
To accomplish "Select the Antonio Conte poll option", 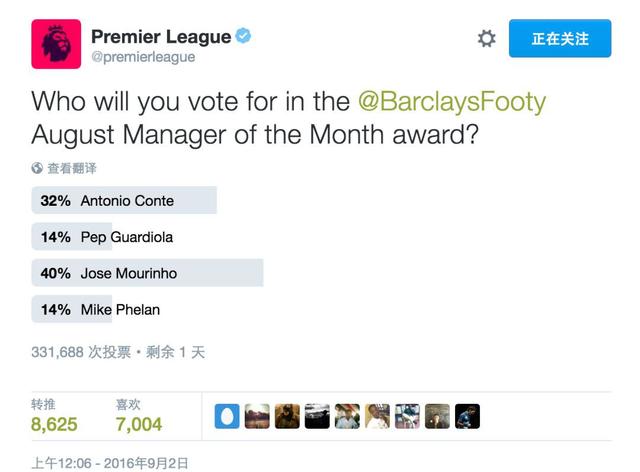I will coord(124,200).
